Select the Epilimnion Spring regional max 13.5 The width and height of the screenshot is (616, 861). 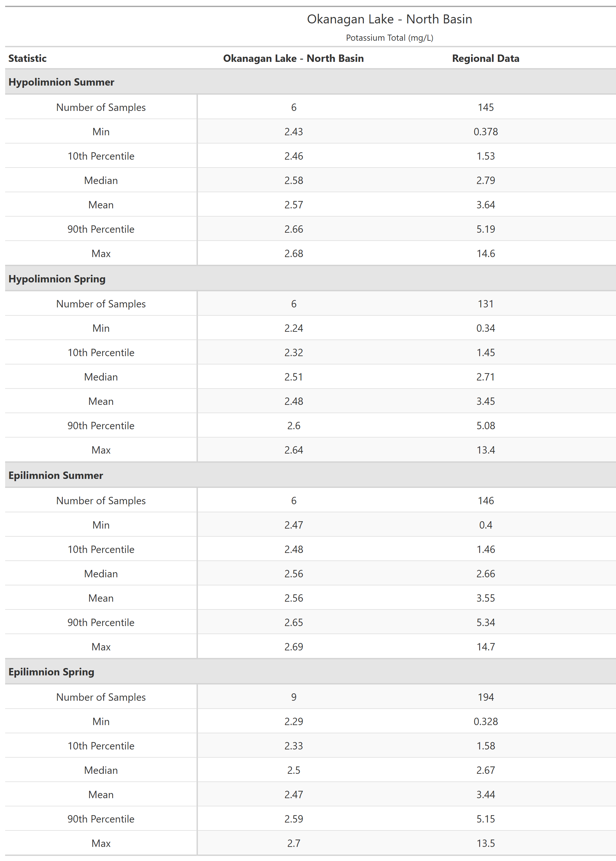(x=486, y=843)
